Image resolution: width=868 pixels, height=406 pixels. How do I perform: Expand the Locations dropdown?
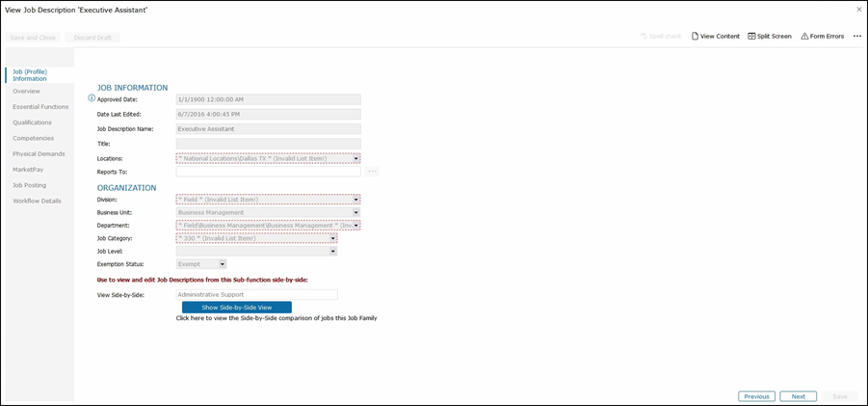click(356, 158)
